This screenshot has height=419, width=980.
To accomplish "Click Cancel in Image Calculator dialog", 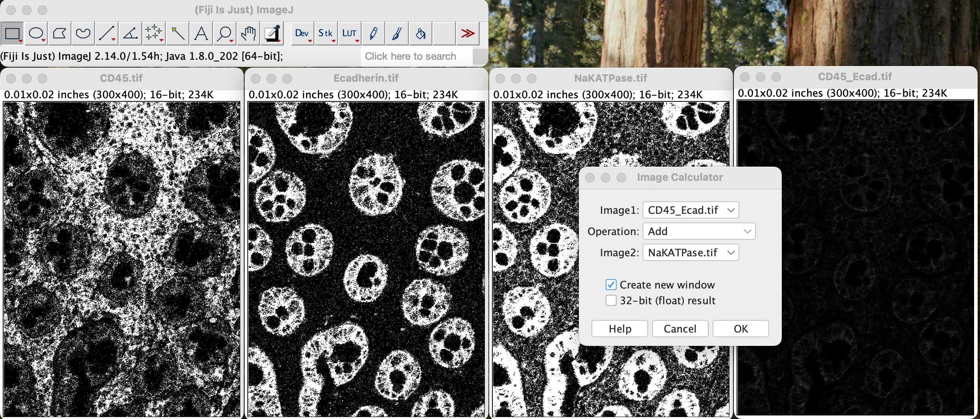I will (680, 329).
